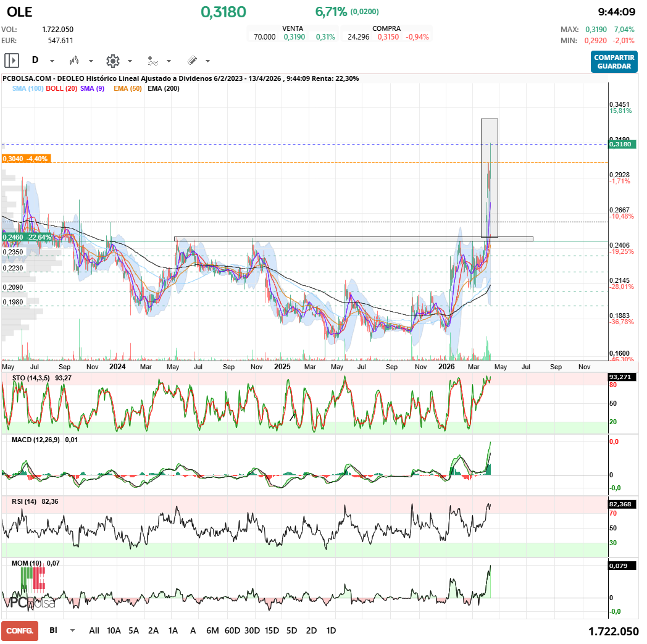This screenshot has width=647, height=644.
Task: Toggle the side panel icon
Action: (11, 61)
